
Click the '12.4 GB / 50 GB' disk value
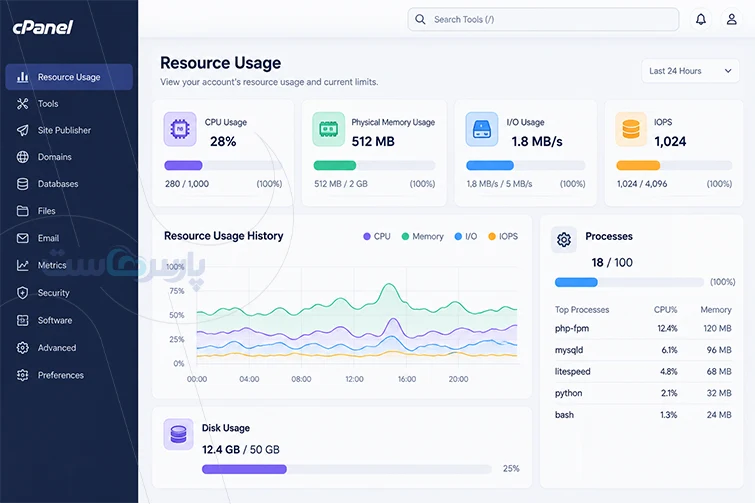241,450
